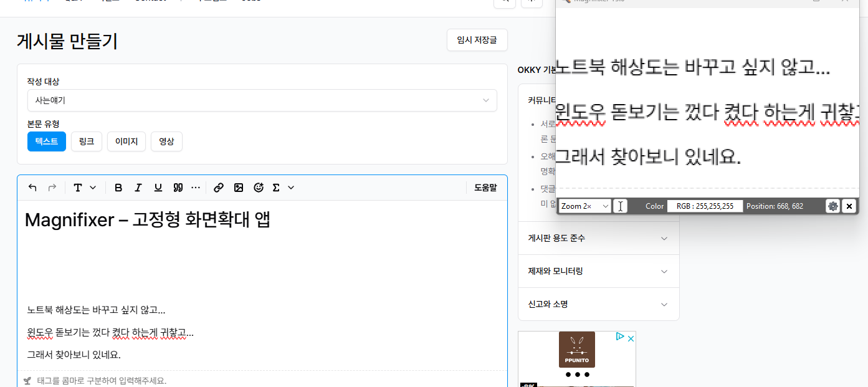Open the Zoom 2× dropdown in Magnifixer

point(584,206)
